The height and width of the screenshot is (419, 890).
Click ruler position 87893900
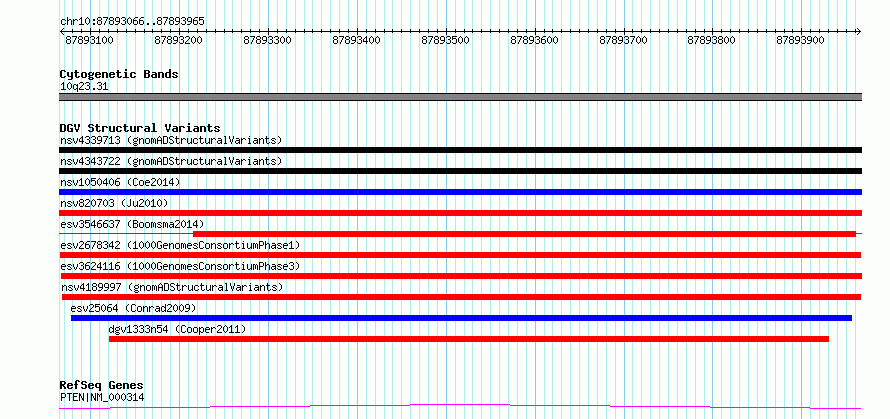(800, 40)
